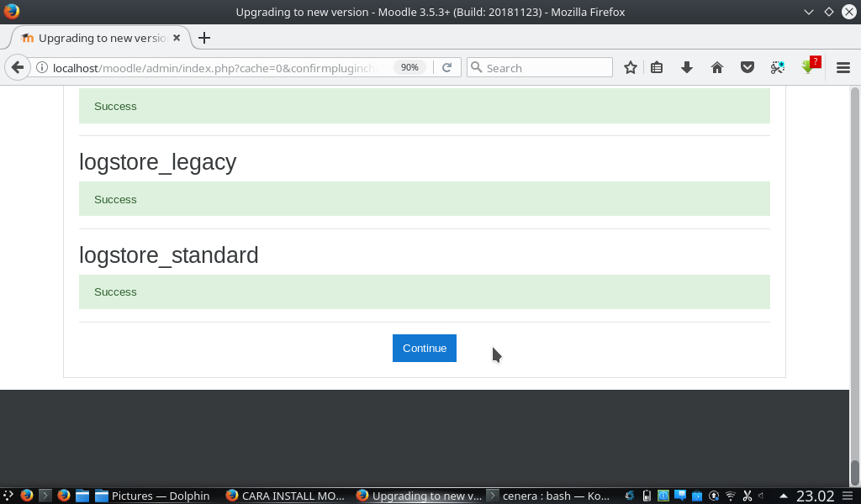Select the Upgrading to new version tab
Screen dimensions: 861x504
click(101, 38)
